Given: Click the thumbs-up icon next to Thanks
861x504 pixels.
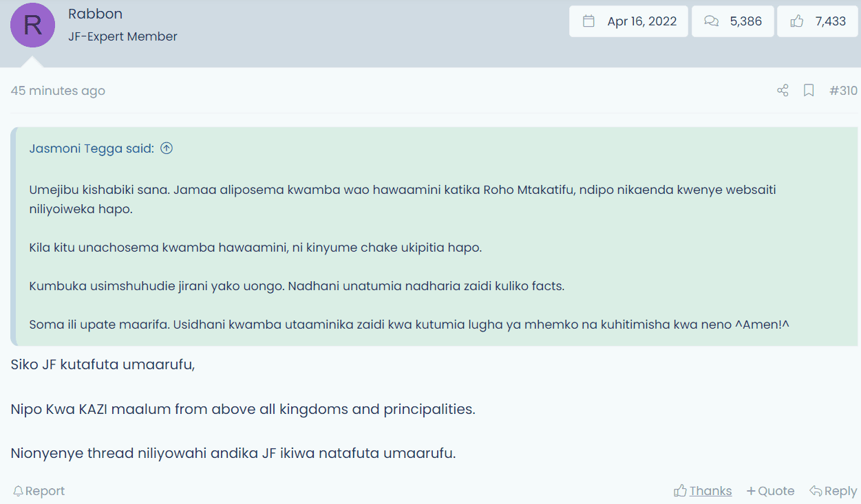Looking at the screenshot, I should click(680, 490).
